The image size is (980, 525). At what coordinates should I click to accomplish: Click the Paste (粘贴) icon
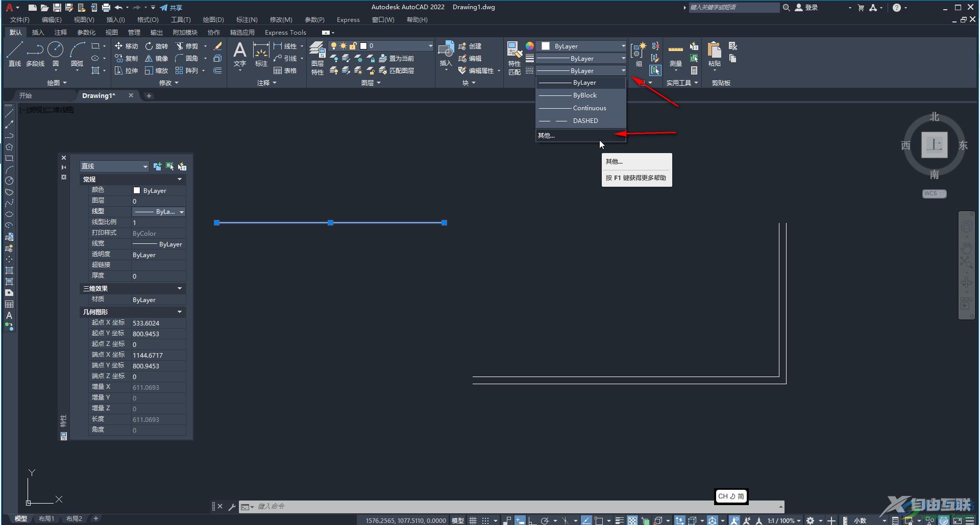714,54
